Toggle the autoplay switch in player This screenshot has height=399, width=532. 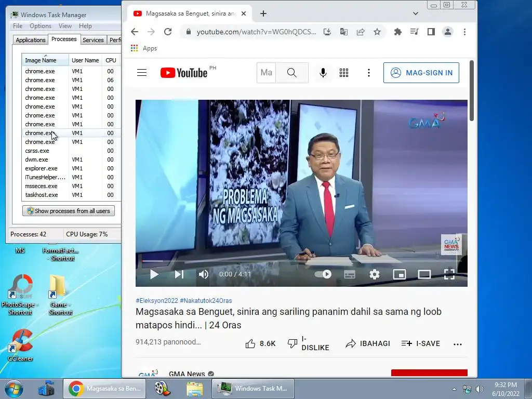click(x=323, y=274)
